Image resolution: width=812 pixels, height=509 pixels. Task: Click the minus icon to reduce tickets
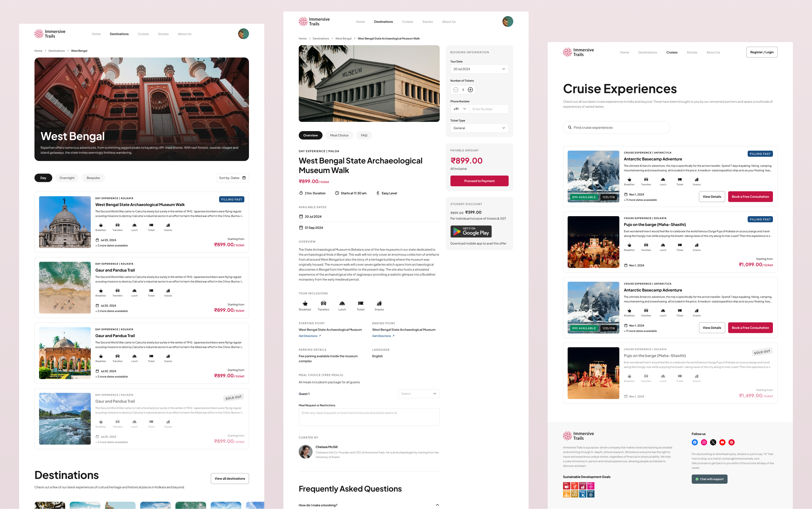[456, 90]
